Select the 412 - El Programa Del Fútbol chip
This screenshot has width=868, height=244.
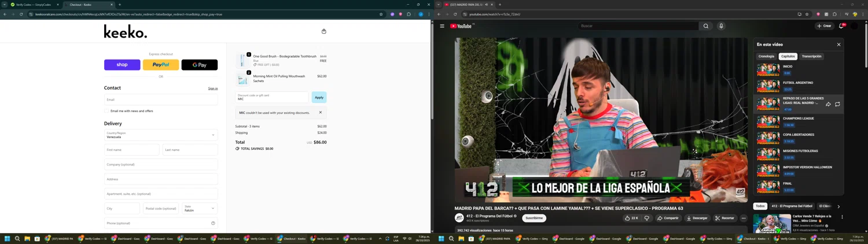pyautogui.click(x=792, y=206)
